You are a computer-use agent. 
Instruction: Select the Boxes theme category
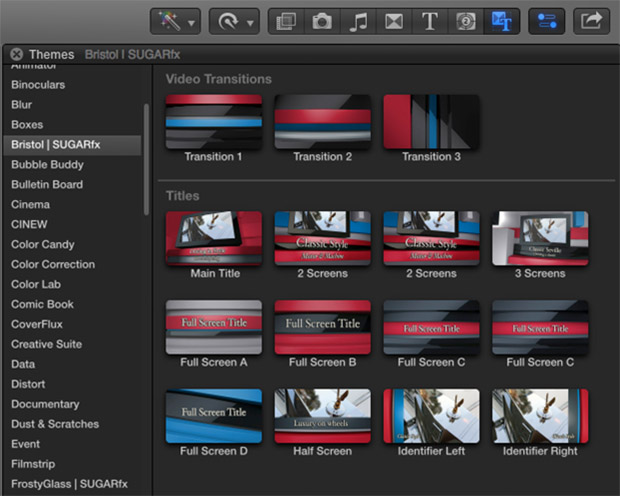tap(27, 125)
